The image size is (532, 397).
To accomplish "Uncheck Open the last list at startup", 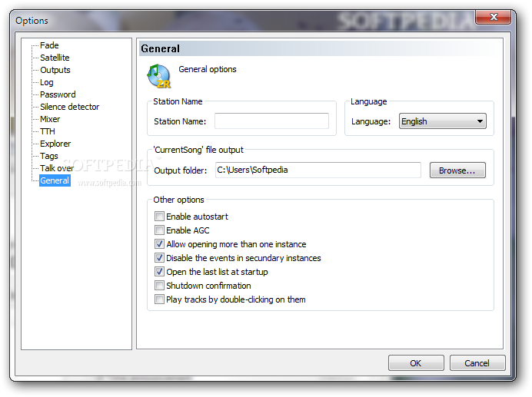I will coord(159,272).
